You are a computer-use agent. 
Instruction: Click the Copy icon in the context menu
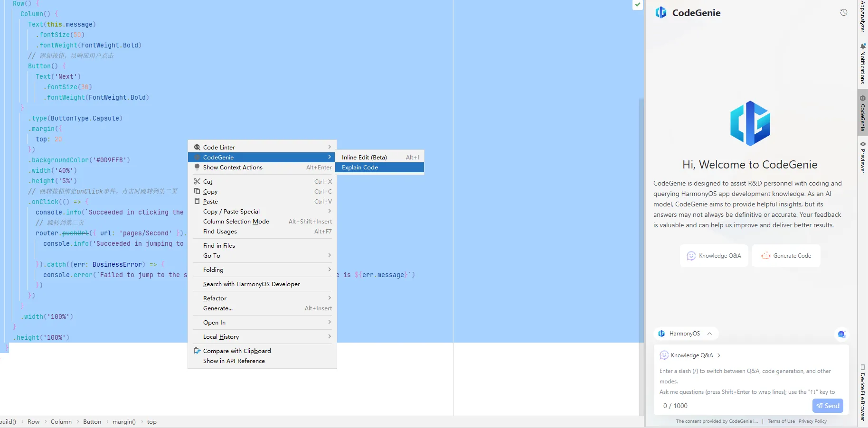click(197, 191)
